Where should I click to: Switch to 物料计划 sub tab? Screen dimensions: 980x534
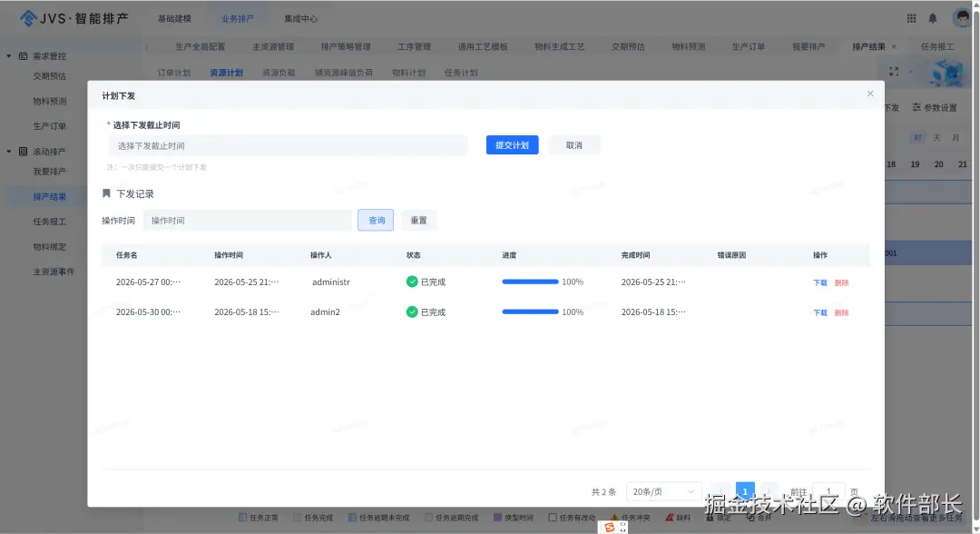tap(408, 73)
